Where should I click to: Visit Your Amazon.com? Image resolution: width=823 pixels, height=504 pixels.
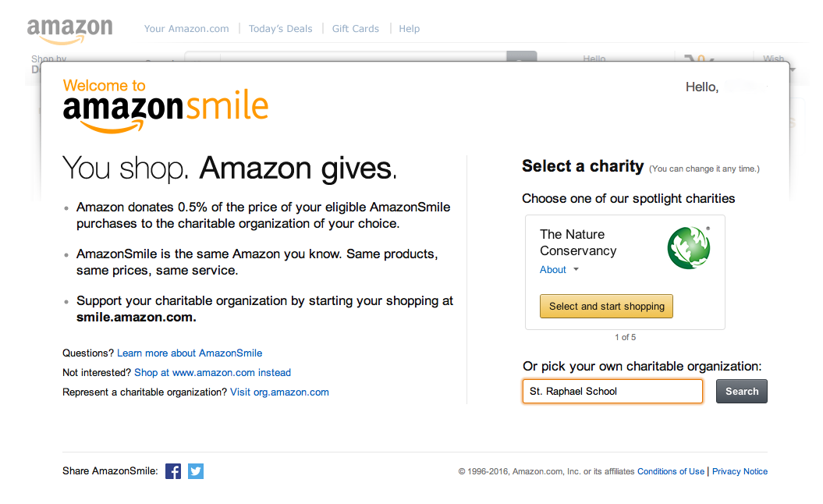[x=186, y=28]
